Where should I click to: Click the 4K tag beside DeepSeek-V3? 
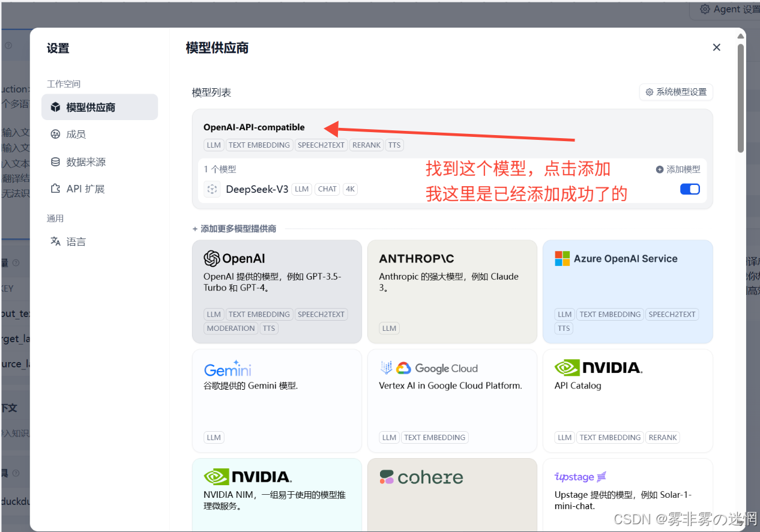pos(351,189)
